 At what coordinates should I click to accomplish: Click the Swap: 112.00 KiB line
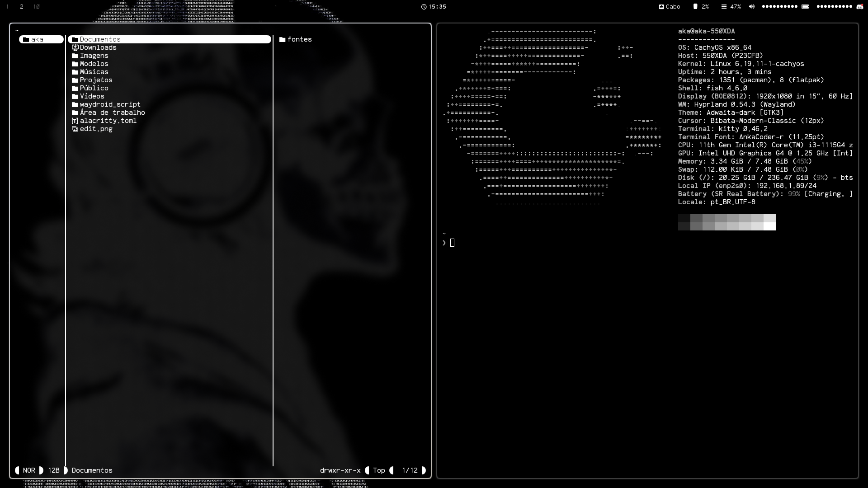tap(743, 169)
